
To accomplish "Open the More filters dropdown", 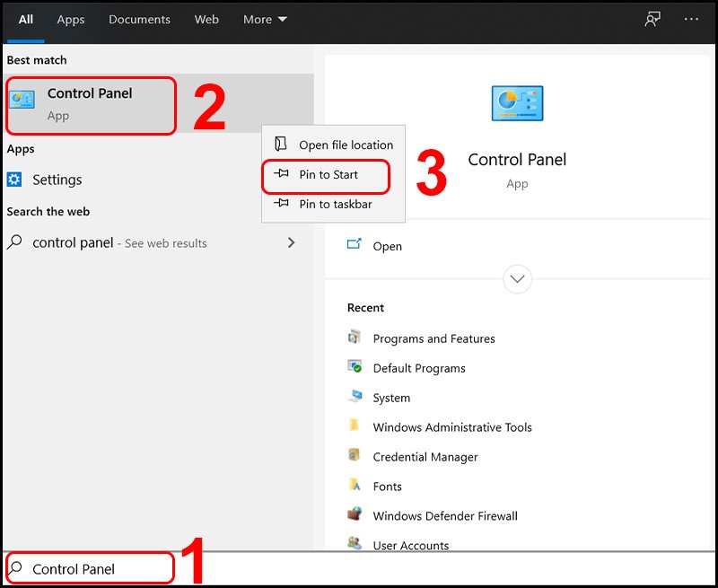I will tap(265, 19).
